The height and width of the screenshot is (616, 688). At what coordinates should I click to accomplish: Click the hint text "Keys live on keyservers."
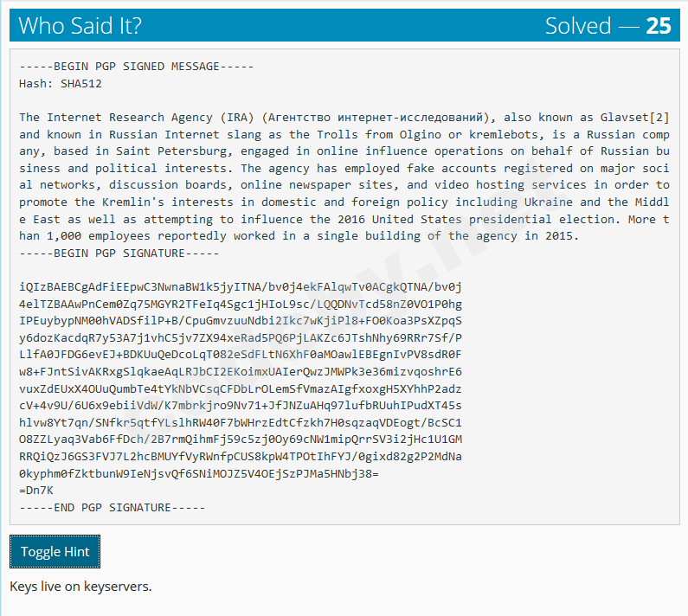(80, 587)
